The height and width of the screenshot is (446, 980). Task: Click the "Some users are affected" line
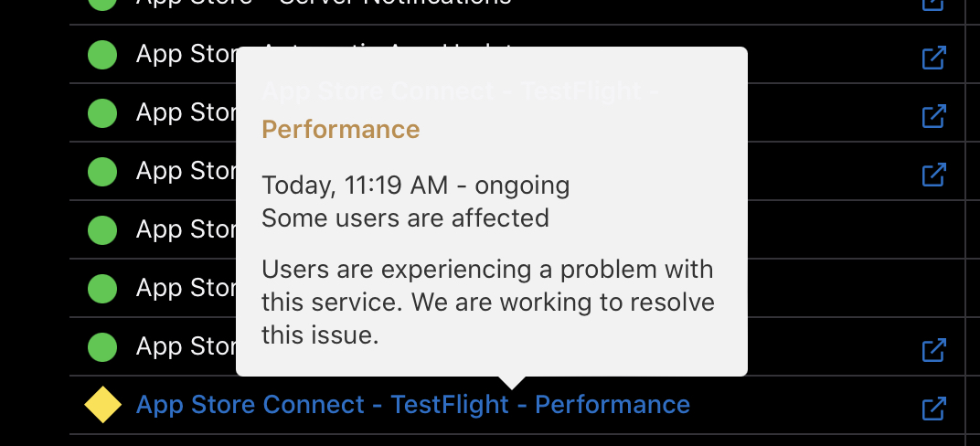tap(405, 218)
